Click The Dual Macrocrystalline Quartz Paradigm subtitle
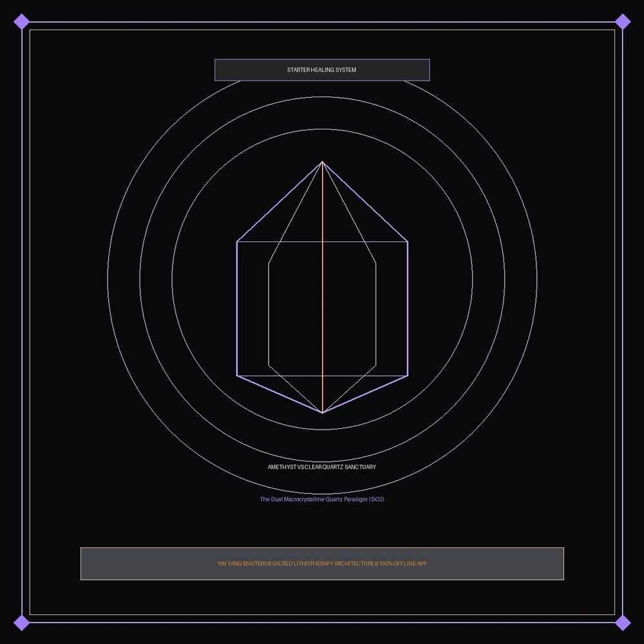The width and height of the screenshot is (644, 644). click(322, 499)
